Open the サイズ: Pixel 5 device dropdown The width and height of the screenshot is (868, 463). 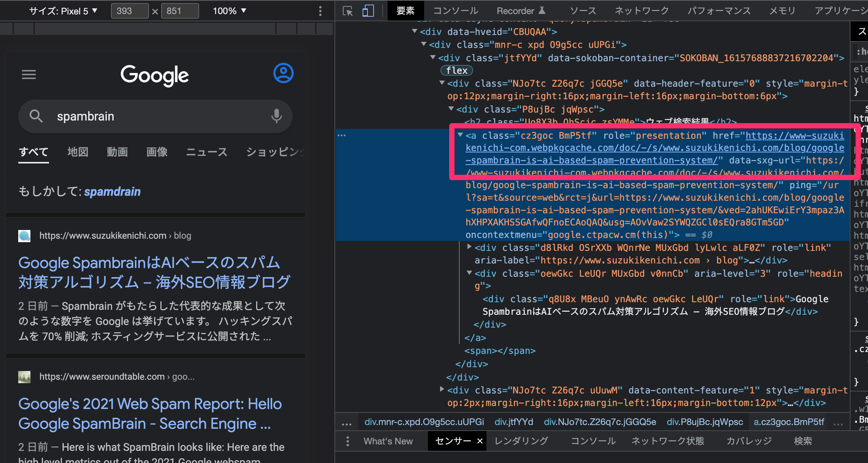[x=63, y=11]
